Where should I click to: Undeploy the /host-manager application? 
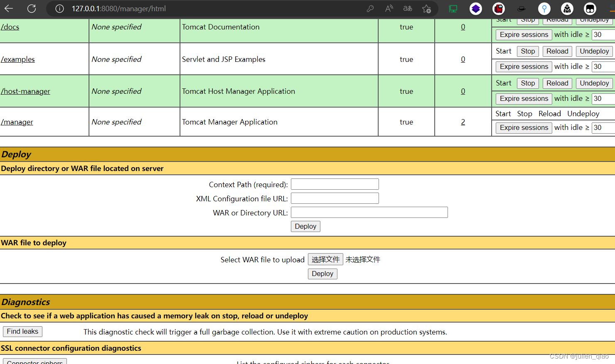coord(594,83)
